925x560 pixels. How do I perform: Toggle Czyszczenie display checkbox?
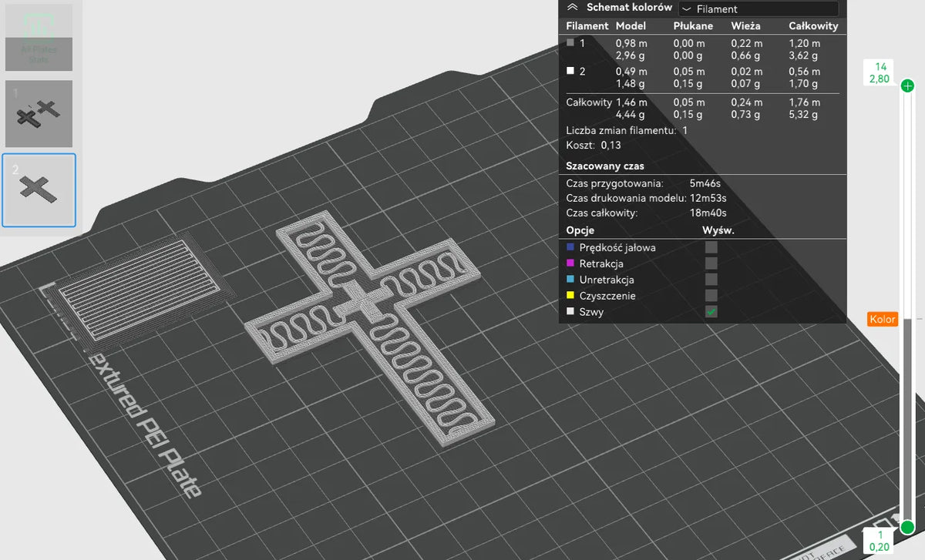pos(711,296)
